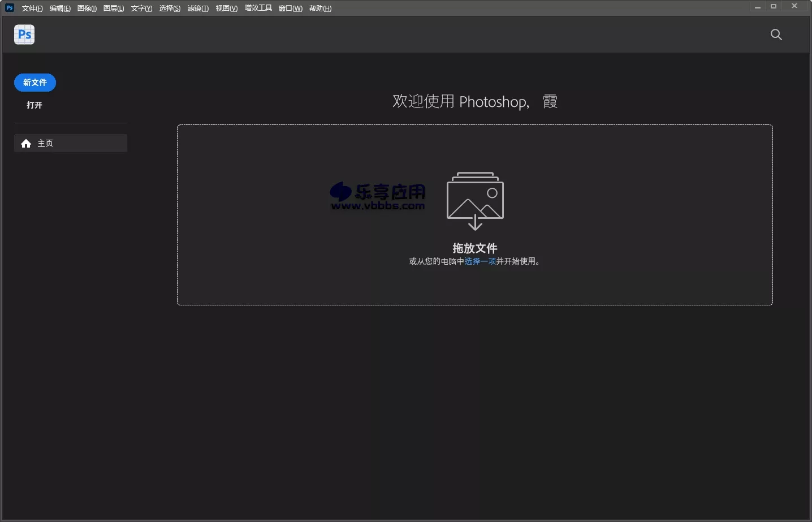Open the 帮助 menu
This screenshot has width=812, height=522.
(320, 8)
